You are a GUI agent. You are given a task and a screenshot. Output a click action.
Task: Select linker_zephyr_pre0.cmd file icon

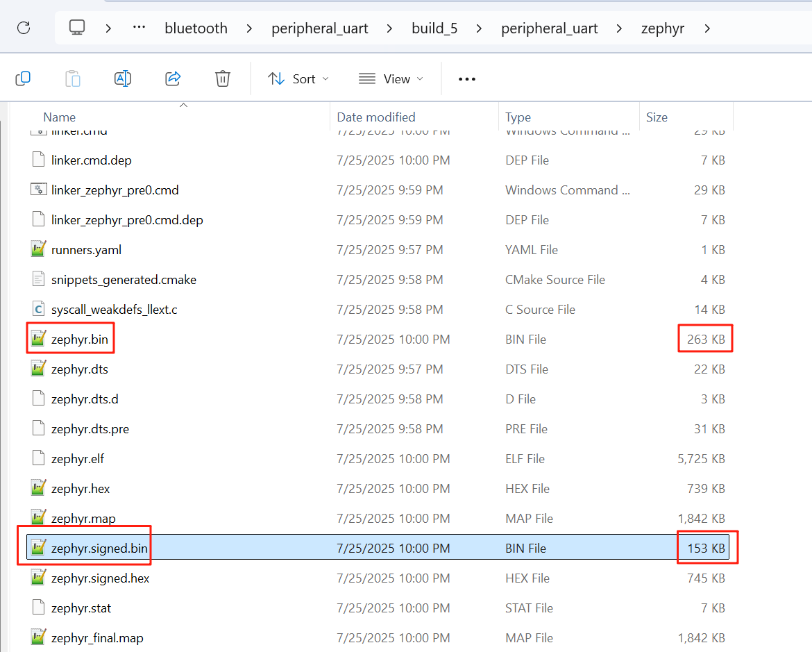(x=38, y=190)
